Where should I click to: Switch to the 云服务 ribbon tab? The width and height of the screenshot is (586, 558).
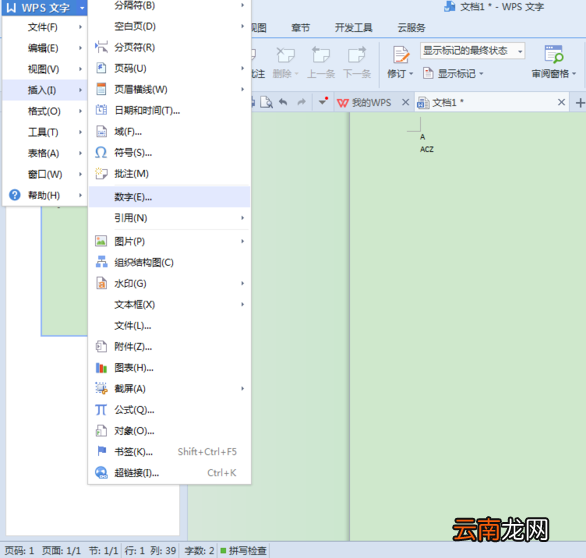411,28
